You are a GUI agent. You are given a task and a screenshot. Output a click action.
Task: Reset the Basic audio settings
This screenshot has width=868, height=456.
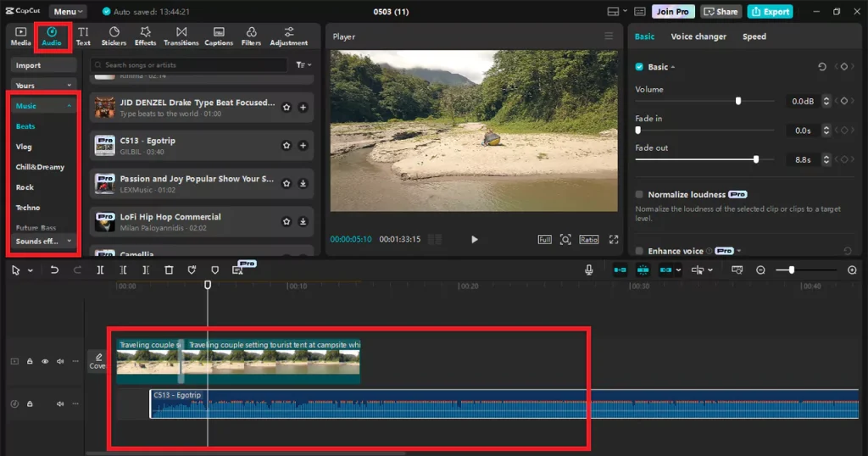coord(822,67)
